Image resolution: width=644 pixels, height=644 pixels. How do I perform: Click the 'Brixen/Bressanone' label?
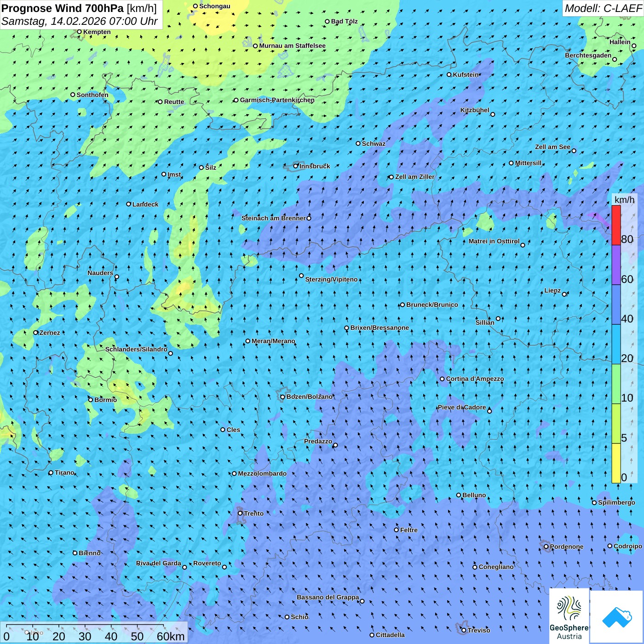(x=379, y=328)
